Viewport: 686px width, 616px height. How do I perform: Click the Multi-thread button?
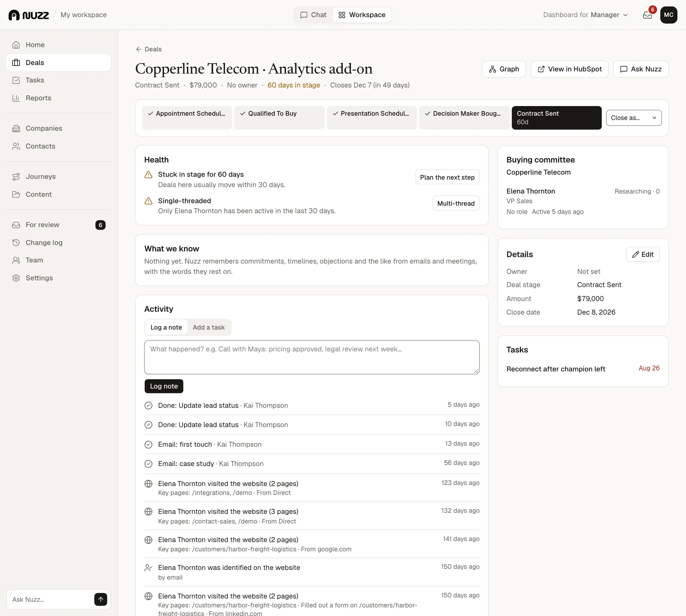coord(456,203)
